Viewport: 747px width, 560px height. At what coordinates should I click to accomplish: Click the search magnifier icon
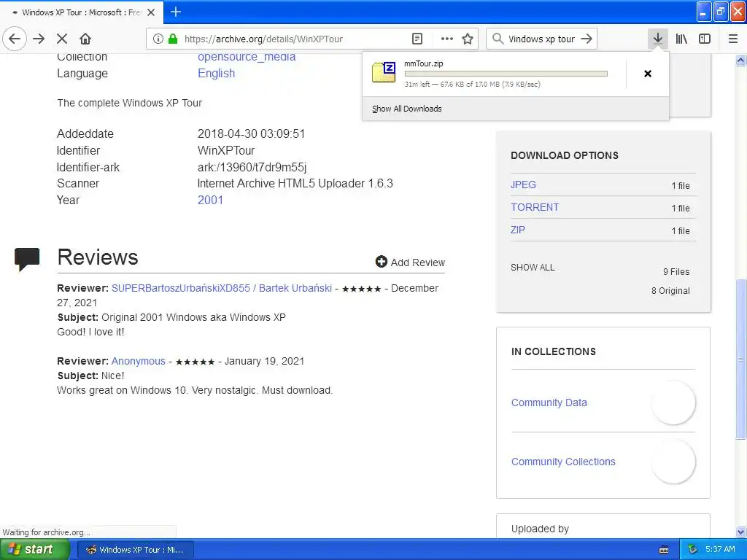pos(498,39)
